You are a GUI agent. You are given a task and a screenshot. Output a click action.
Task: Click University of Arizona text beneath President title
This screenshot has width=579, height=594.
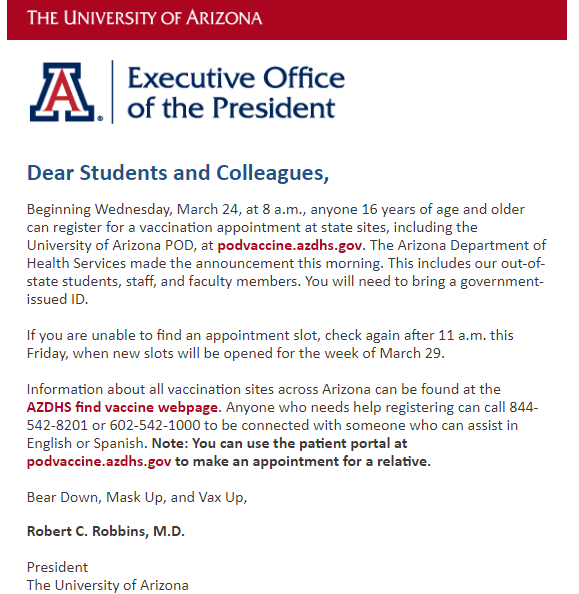point(108,585)
